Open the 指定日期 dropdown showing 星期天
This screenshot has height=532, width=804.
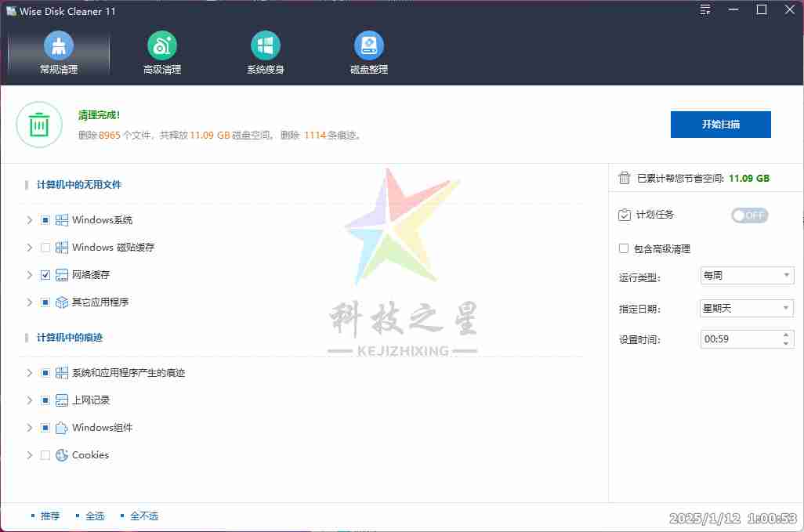[x=747, y=309]
